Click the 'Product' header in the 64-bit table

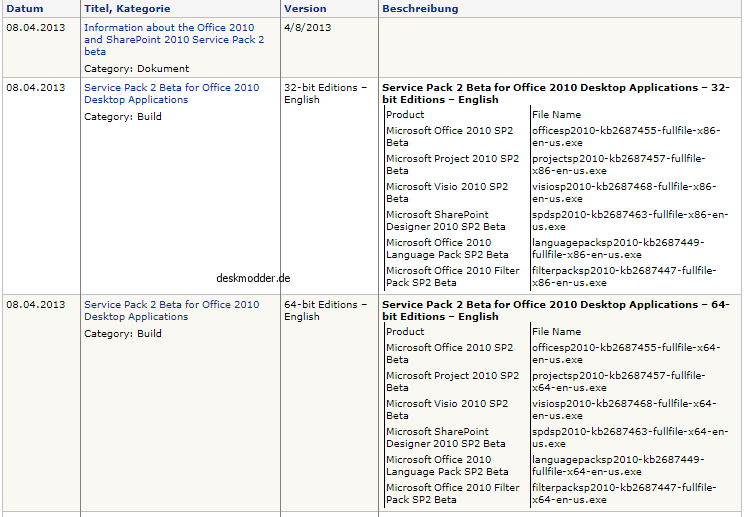coord(405,332)
